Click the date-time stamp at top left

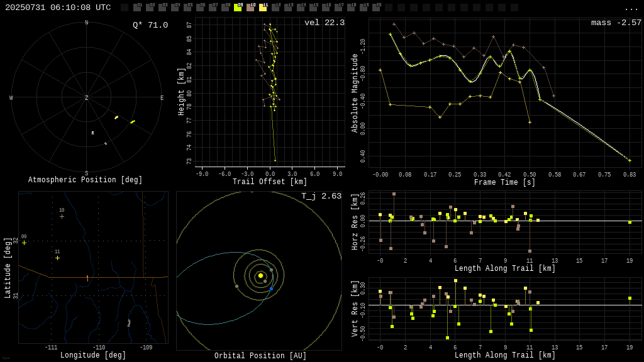point(58,8)
